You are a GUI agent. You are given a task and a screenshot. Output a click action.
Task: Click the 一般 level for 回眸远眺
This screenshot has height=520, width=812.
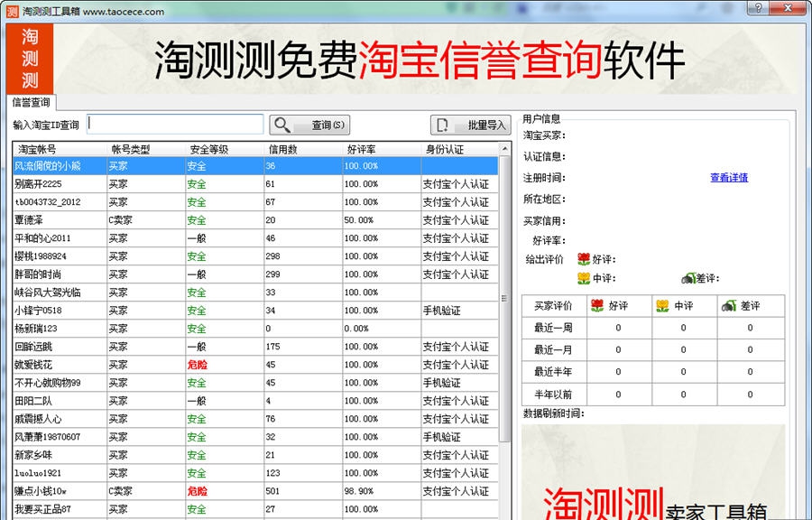[197, 347]
